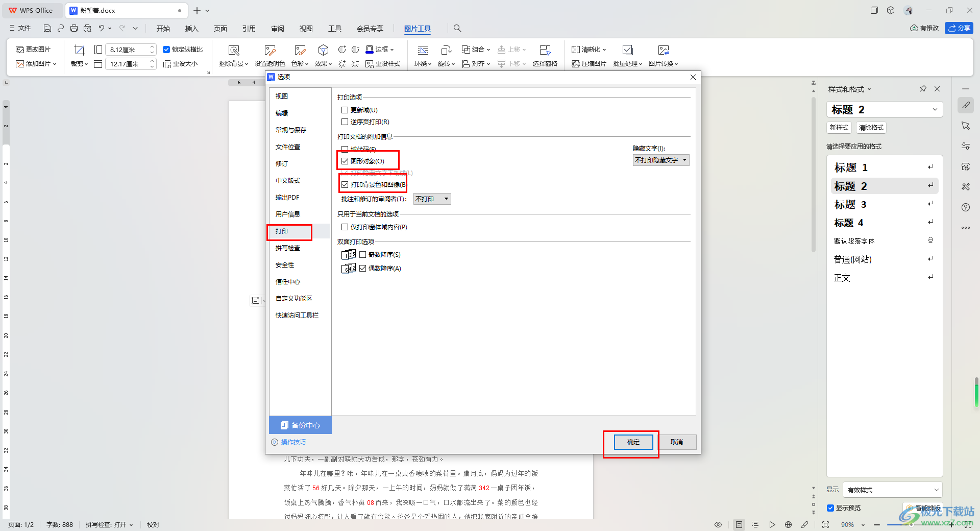The width and height of the screenshot is (980, 531).
Task: Open the Color adjustment tool
Action: pyautogui.click(x=300, y=55)
